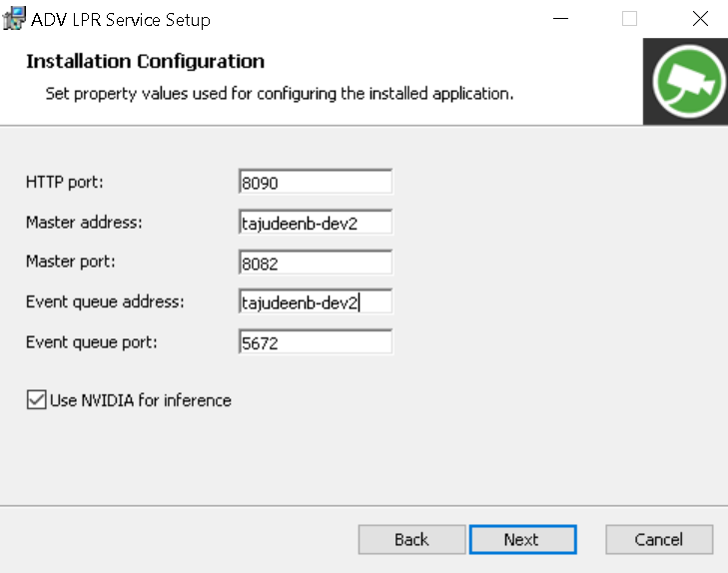Click the ADV LPR Service Setup title text
Image resolution: width=728 pixels, height=573 pixels.
(x=121, y=20)
